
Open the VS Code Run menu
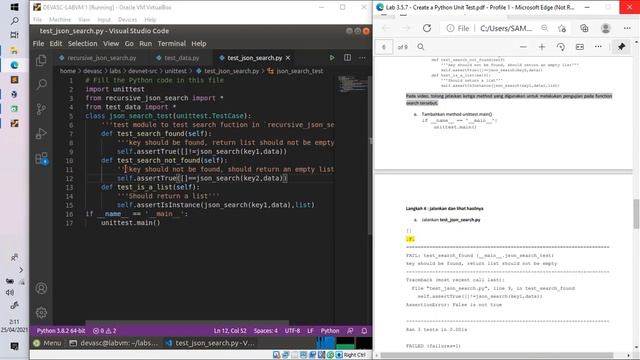tap(145, 44)
